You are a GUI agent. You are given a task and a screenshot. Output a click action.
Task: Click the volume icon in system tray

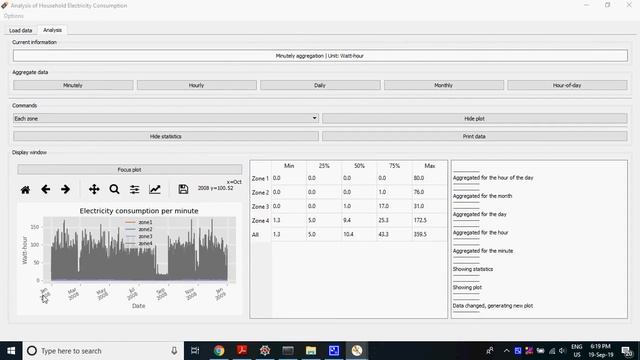pyautogui.click(x=562, y=351)
